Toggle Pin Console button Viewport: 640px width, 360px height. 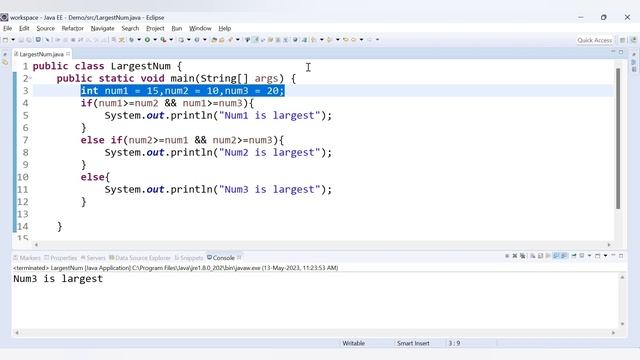(x=573, y=256)
